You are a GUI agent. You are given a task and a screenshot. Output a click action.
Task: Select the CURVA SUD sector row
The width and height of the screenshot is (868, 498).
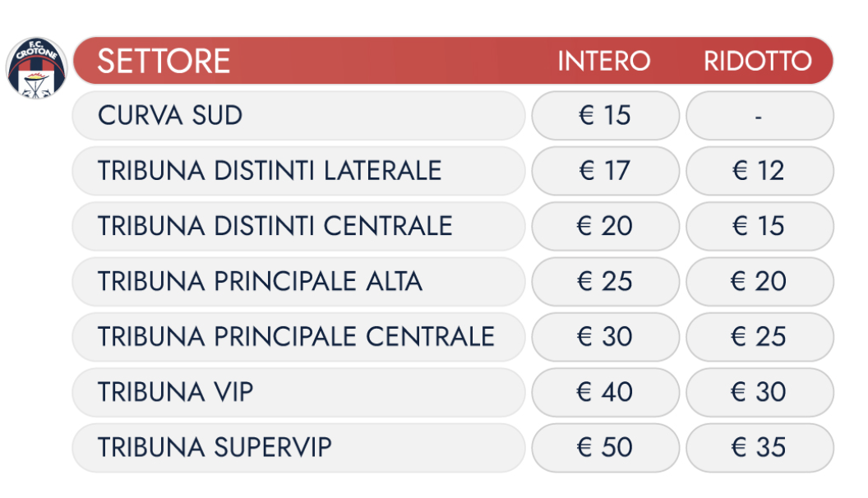pos(298,116)
